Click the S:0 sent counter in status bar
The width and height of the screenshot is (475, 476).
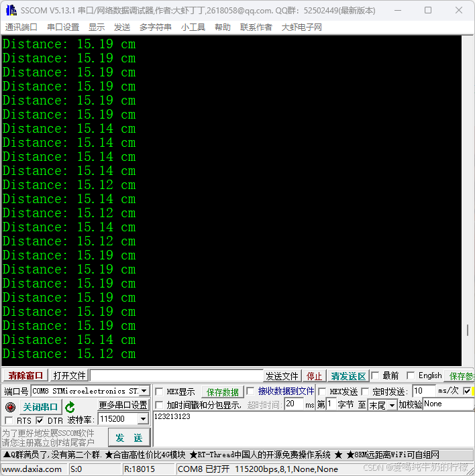tap(76, 469)
